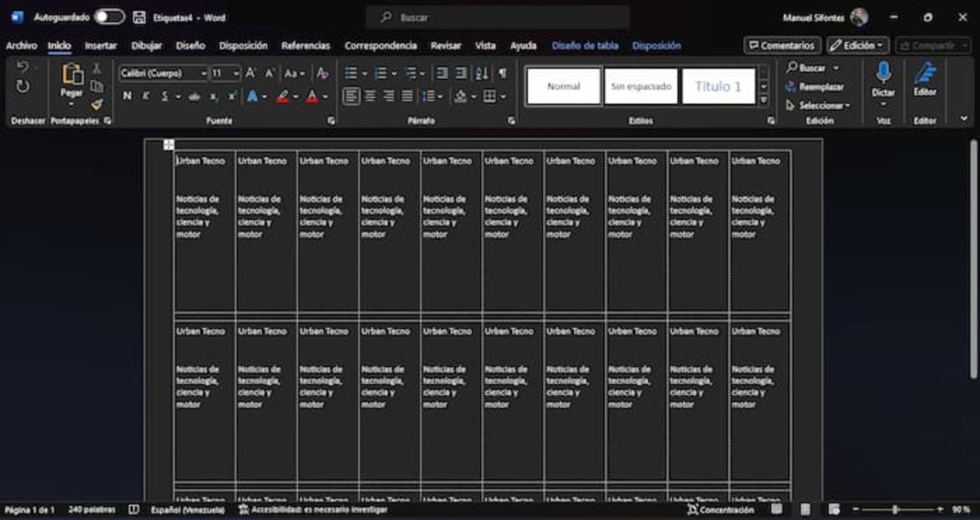Click the Reemplazar button
The width and height of the screenshot is (980, 520).
(x=815, y=87)
